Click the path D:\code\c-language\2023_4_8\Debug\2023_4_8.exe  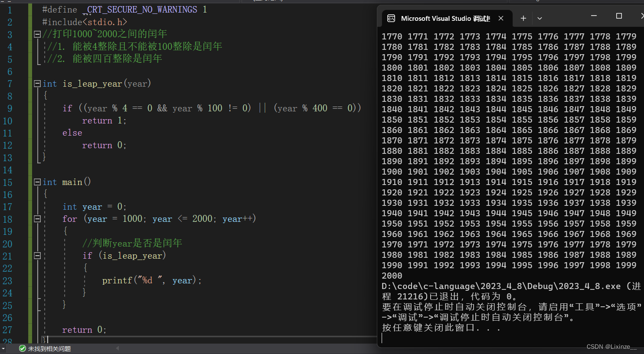[501, 286]
